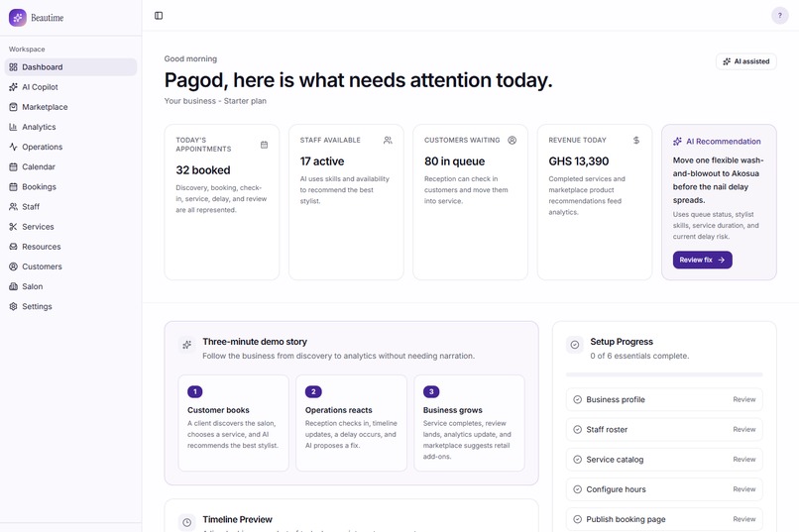Click the Three-minute demo story heading
The height and width of the screenshot is (532, 799).
tap(255, 342)
